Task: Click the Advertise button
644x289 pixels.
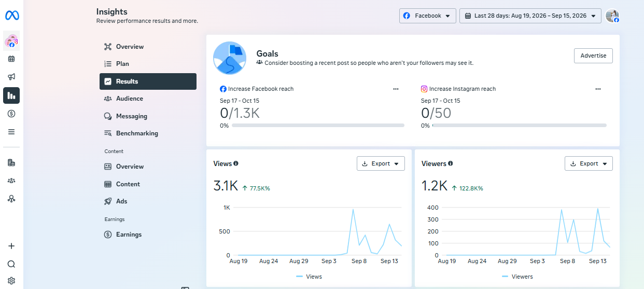Action: (593, 56)
